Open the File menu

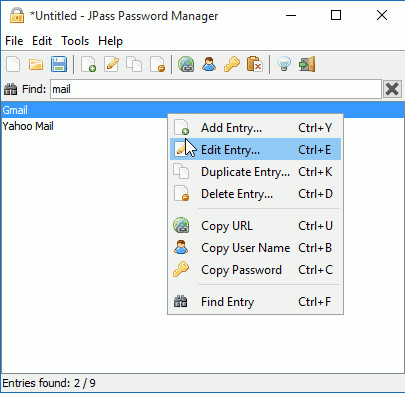[14, 41]
